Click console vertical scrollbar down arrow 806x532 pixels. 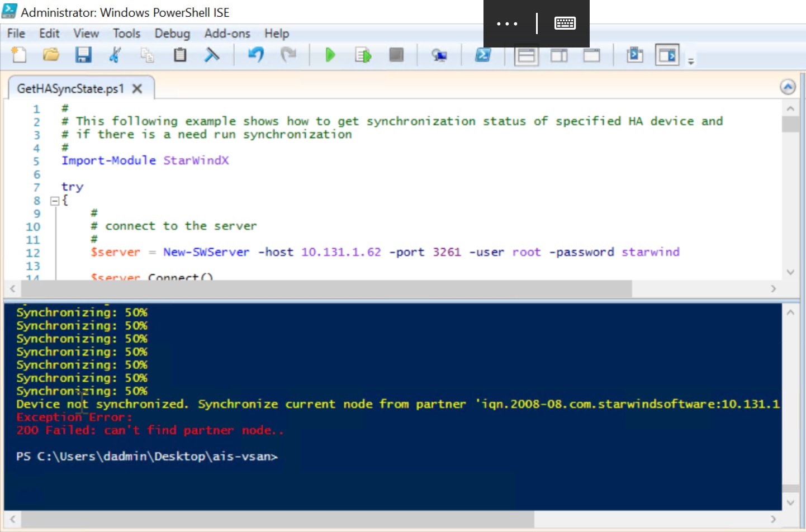[x=790, y=502]
